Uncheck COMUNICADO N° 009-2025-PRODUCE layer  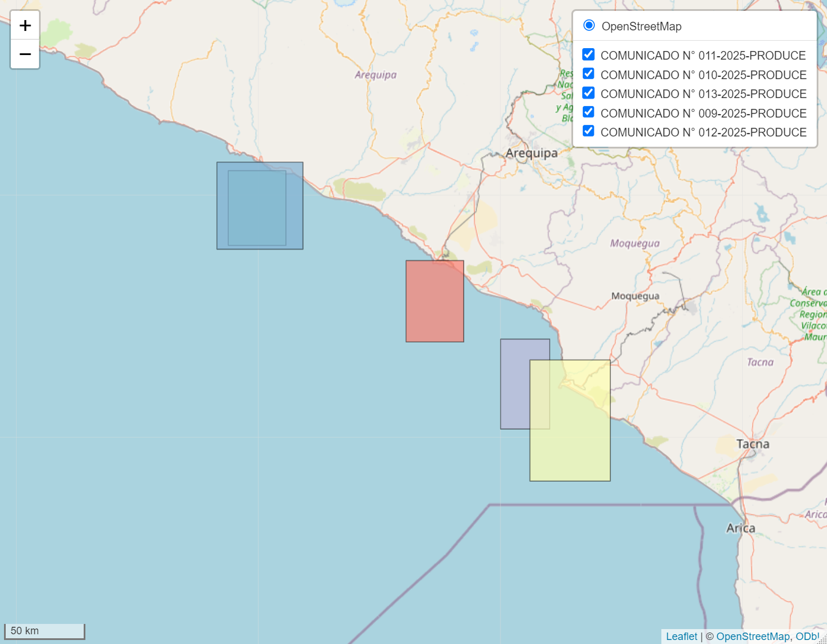pyautogui.click(x=589, y=112)
